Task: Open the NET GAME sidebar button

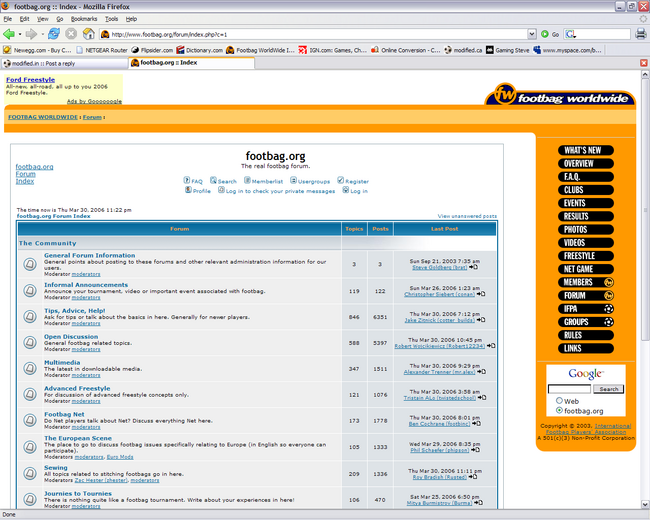Action: click(586, 269)
